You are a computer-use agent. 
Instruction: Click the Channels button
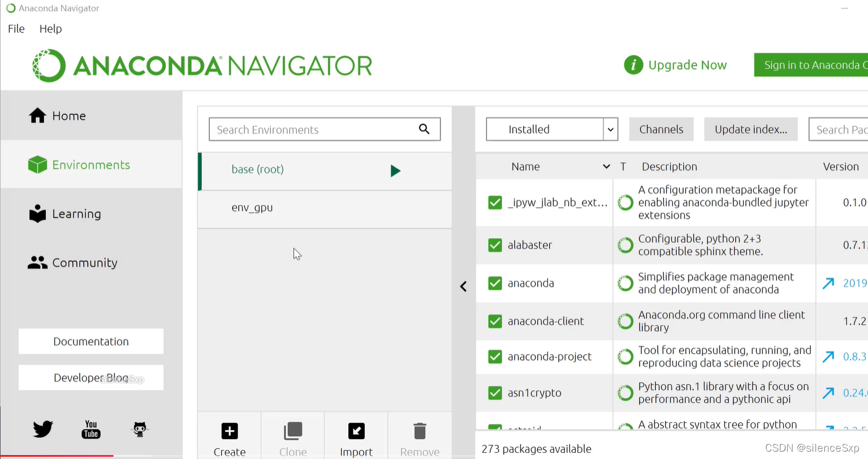(661, 129)
